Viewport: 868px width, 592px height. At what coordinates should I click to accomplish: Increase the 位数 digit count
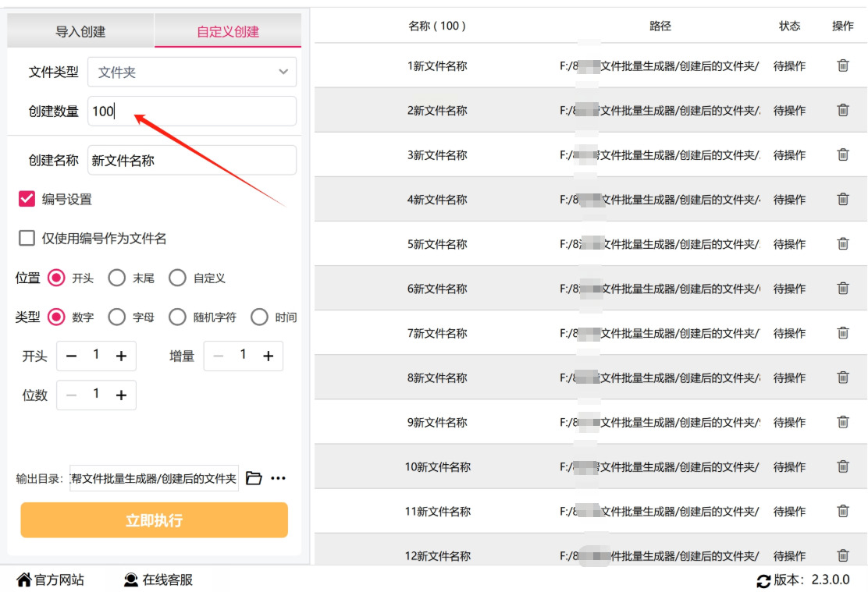[x=121, y=395]
